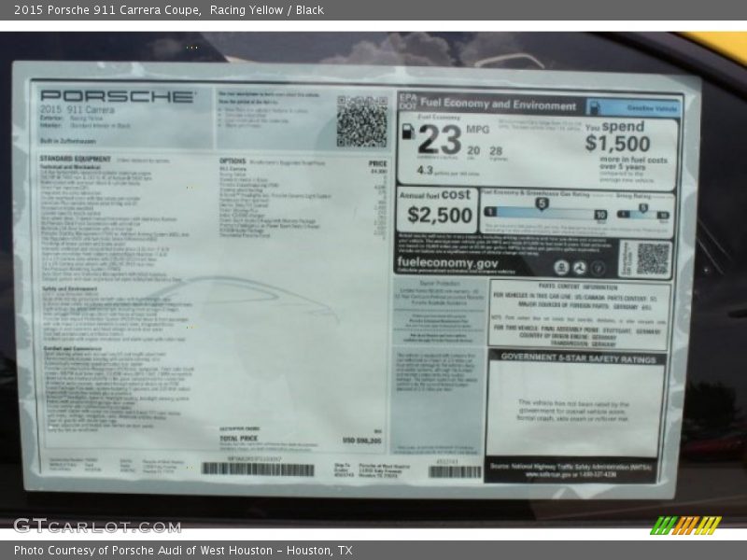Viewport: 747px width, 560px height.
Task: Click the smog rating scale marker
Action: 643,208
